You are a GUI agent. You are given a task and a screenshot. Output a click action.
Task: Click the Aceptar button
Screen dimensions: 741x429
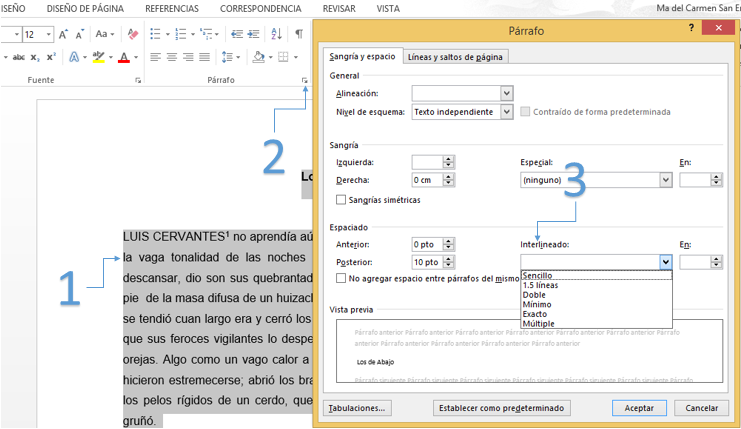pos(639,408)
